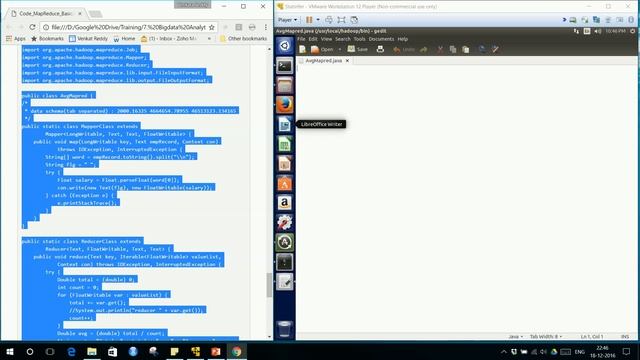Open Files manager in the Ubuntu dock
Viewport: 640px width, 360px height.
284,85
